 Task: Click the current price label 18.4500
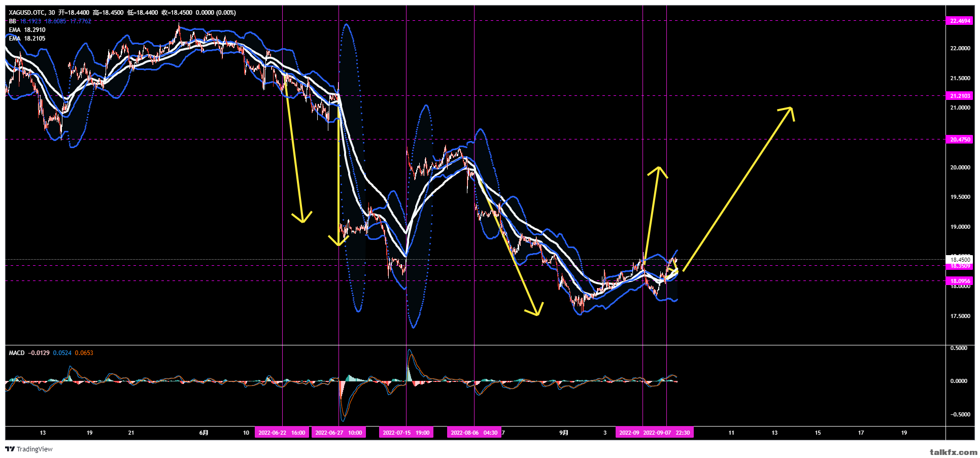pos(960,260)
